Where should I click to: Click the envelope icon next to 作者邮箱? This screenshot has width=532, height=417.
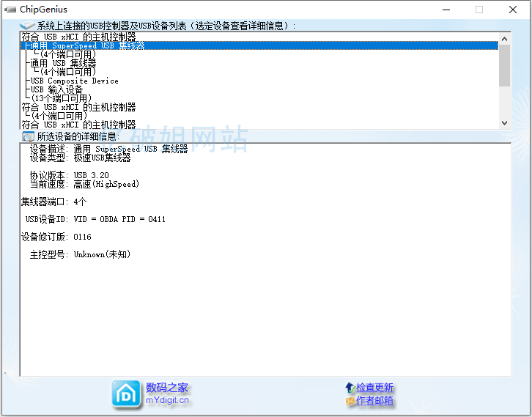point(350,401)
